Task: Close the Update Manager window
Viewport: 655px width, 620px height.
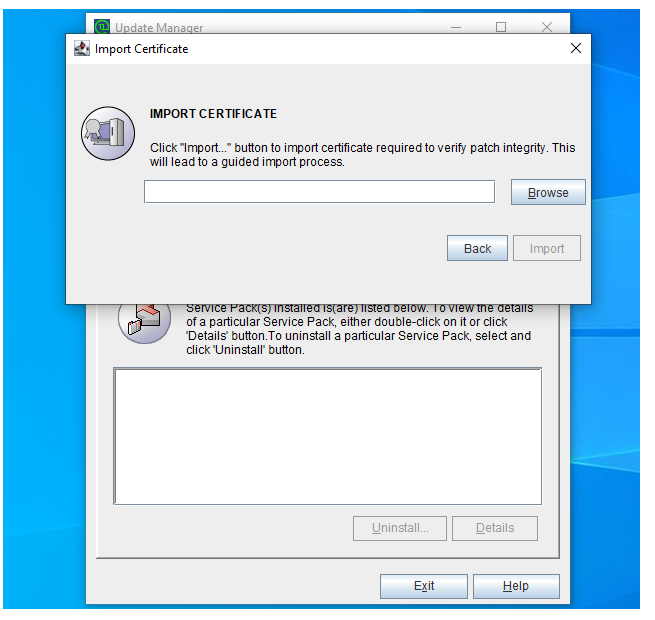Action: 546,27
